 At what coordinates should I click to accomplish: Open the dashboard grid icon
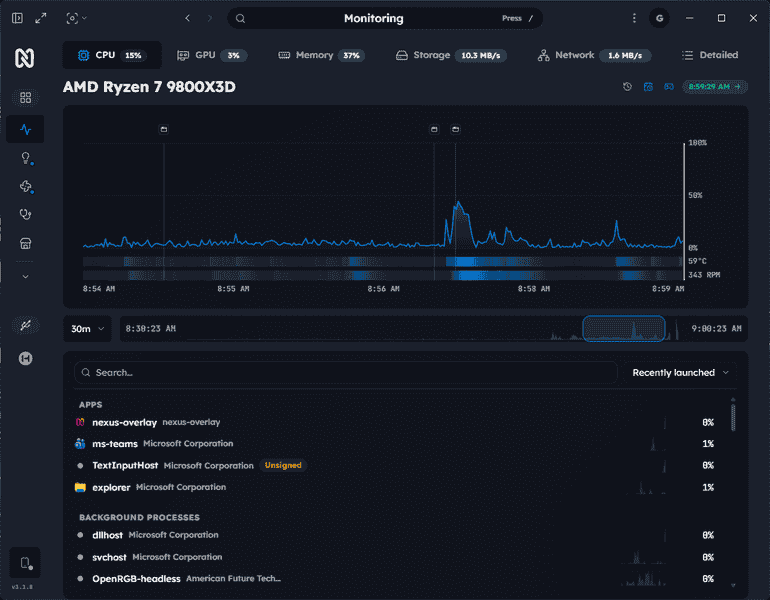tap(26, 97)
